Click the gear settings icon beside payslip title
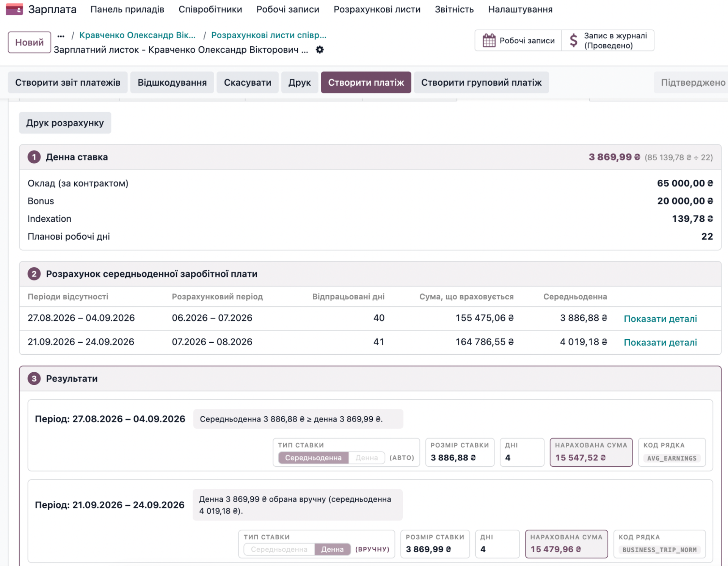Image resolution: width=728 pixels, height=566 pixels. click(x=320, y=50)
